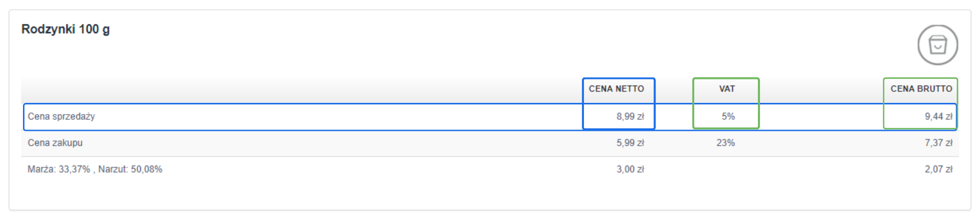Viewport: 980px width, 218px height.
Task: Click the 9,44 zł gross sale price
Action: click(938, 117)
